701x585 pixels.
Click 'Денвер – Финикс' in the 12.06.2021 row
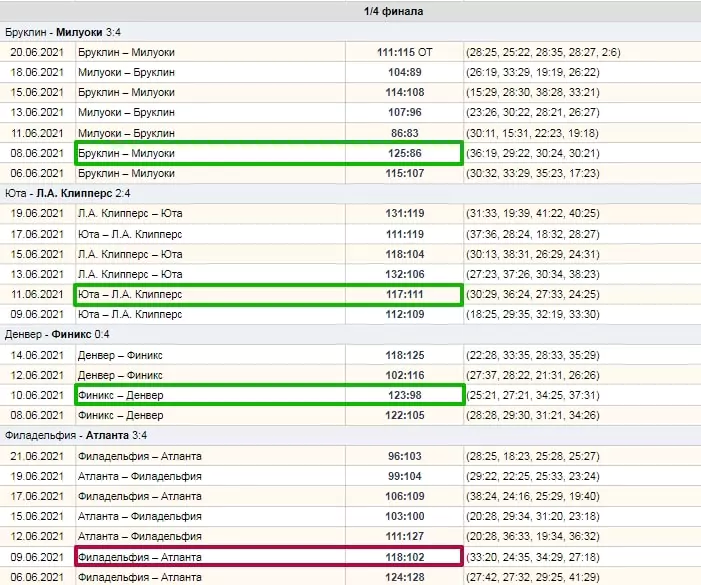click(120, 375)
